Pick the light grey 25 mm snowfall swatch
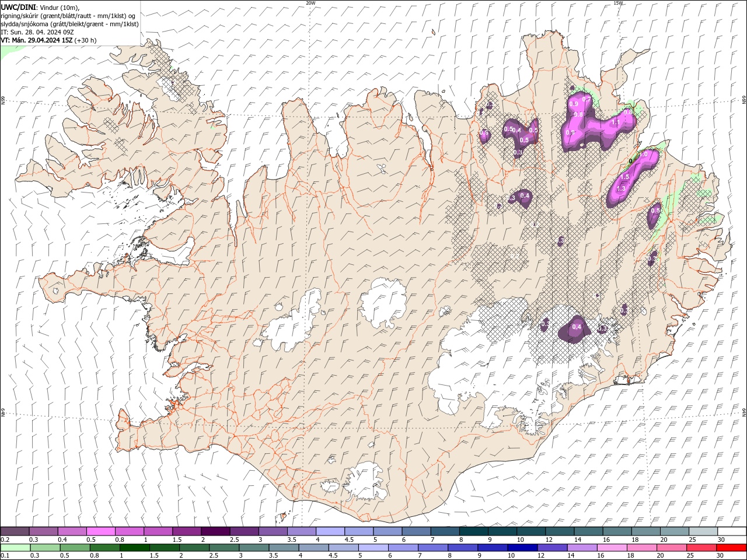This screenshot has height=560, width=747. coord(703,531)
